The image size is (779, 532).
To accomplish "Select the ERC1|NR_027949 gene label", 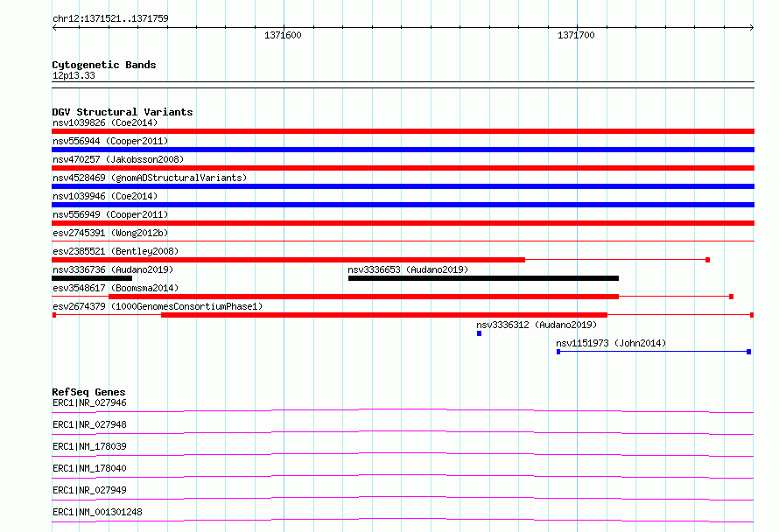I will [x=89, y=490].
